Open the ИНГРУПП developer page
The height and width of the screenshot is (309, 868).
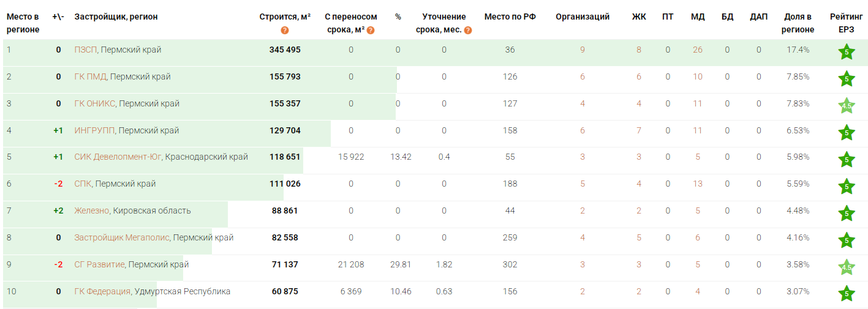pos(94,130)
